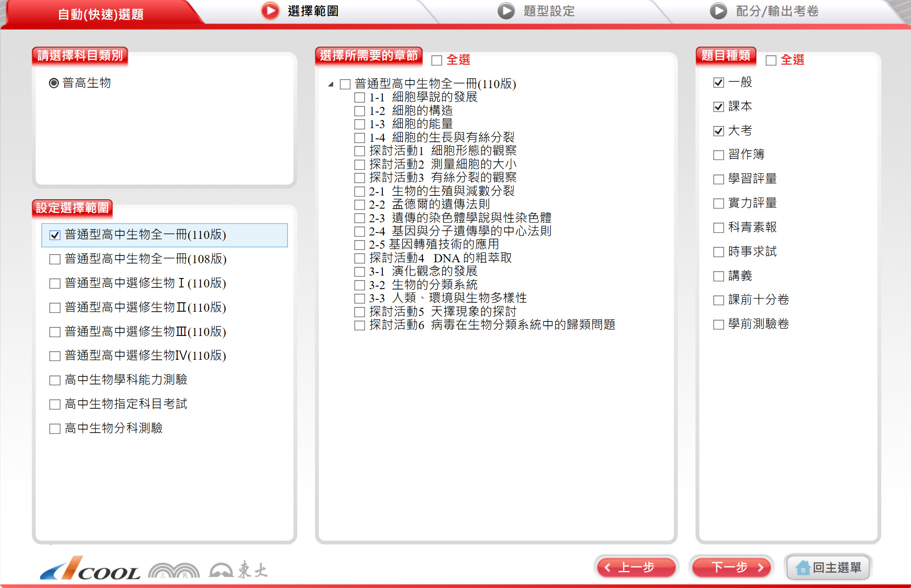The image size is (911, 588).
Task: Check 全選 for chapter selection
Action: click(437, 60)
